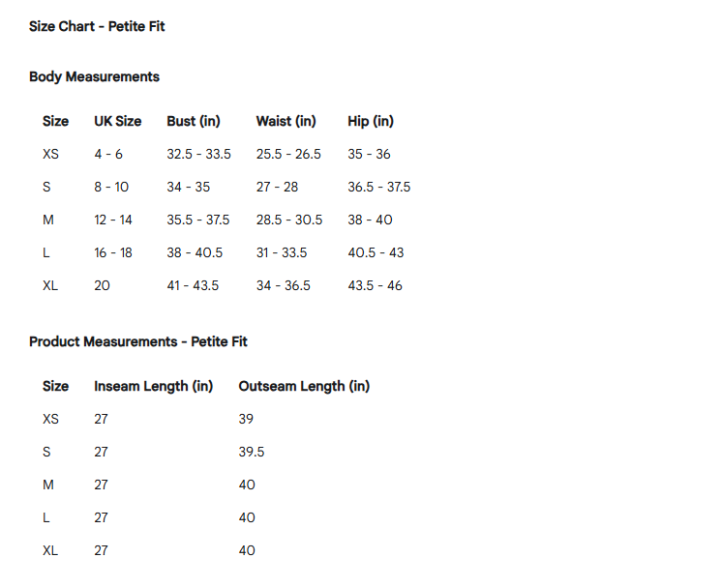The image size is (721, 588).
Task: Click the Outseam Length (in) column header
Action: click(304, 386)
